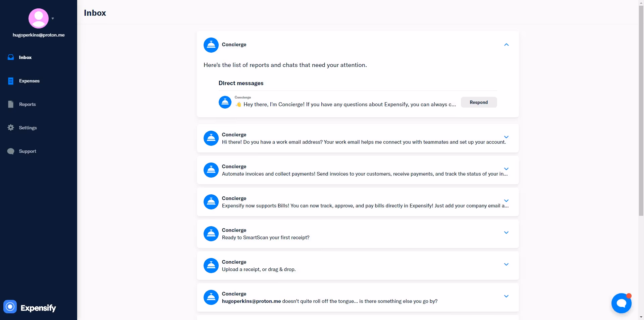Viewport: 644px width, 320px height.
Task: Click the Reports document icon
Action: (x=11, y=104)
